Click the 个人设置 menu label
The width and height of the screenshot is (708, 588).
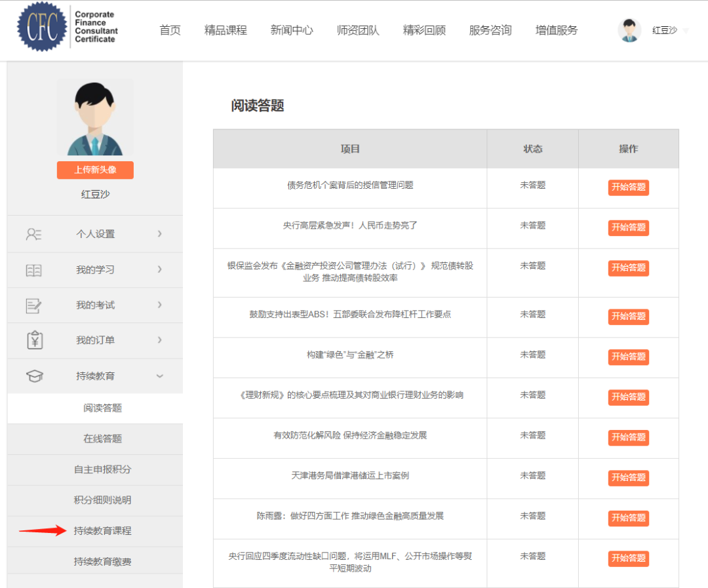pos(95,234)
